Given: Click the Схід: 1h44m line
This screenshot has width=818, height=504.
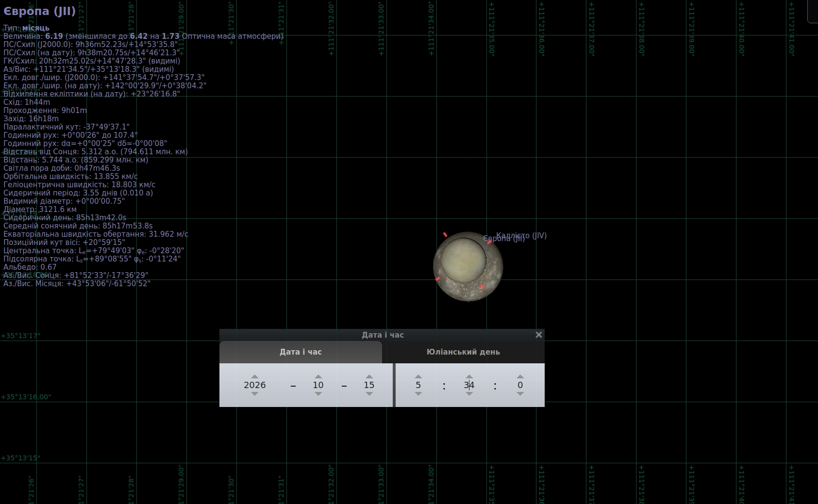Looking at the screenshot, I should (x=27, y=102).
